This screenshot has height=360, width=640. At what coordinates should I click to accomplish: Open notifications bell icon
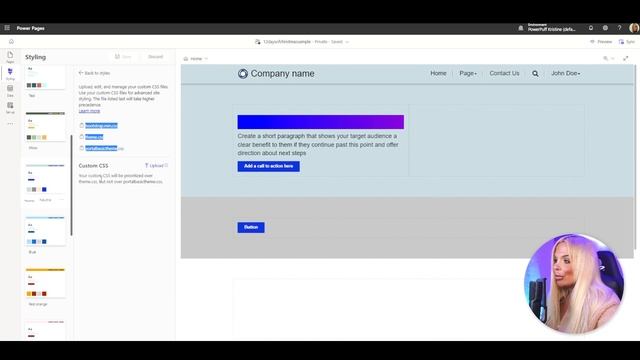tap(591, 28)
